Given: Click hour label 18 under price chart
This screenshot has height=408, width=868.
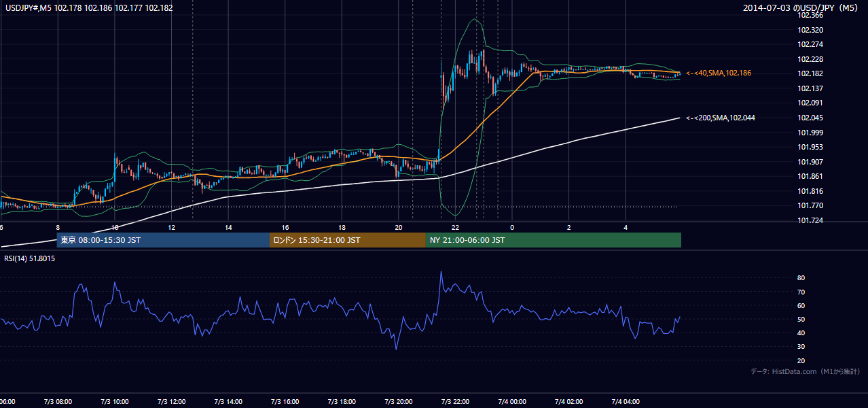Looking at the screenshot, I should point(342,227).
